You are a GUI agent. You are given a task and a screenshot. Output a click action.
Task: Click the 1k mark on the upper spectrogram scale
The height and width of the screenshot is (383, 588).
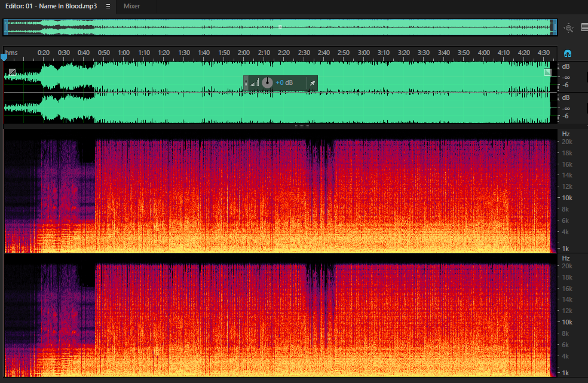(x=565, y=249)
